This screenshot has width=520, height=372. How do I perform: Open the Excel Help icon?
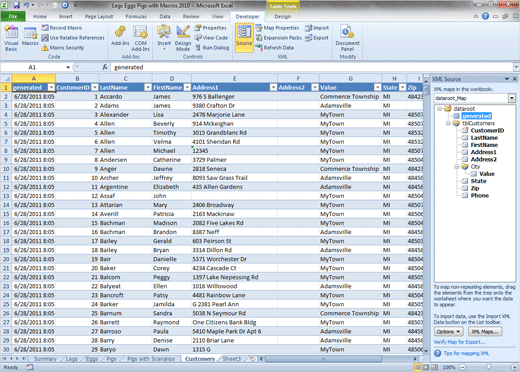coord(485,16)
